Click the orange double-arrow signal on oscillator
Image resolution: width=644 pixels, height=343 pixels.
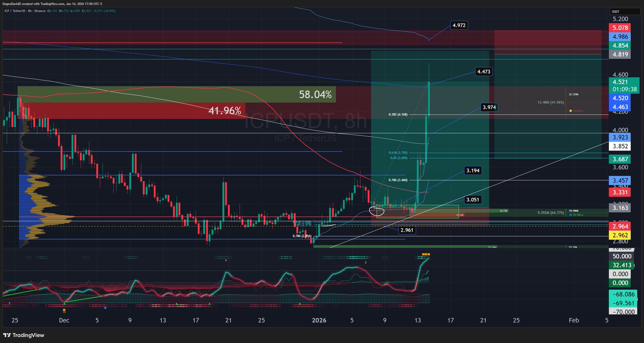coord(365,262)
